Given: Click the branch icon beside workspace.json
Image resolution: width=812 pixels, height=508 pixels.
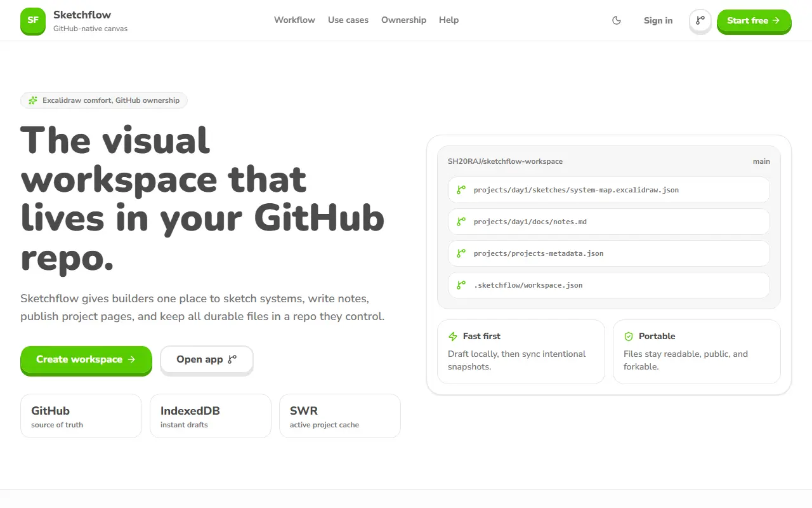Looking at the screenshot, I should click(461, 285).
